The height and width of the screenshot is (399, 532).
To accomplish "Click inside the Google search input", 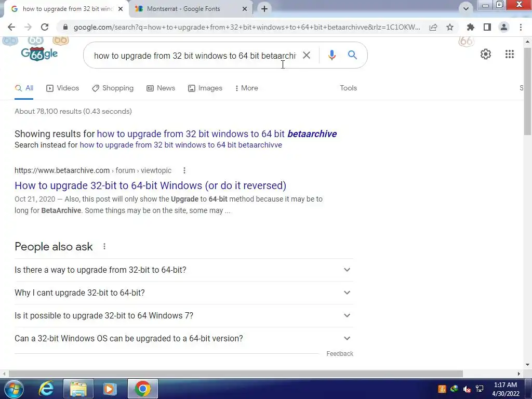I will pos(194,55).
